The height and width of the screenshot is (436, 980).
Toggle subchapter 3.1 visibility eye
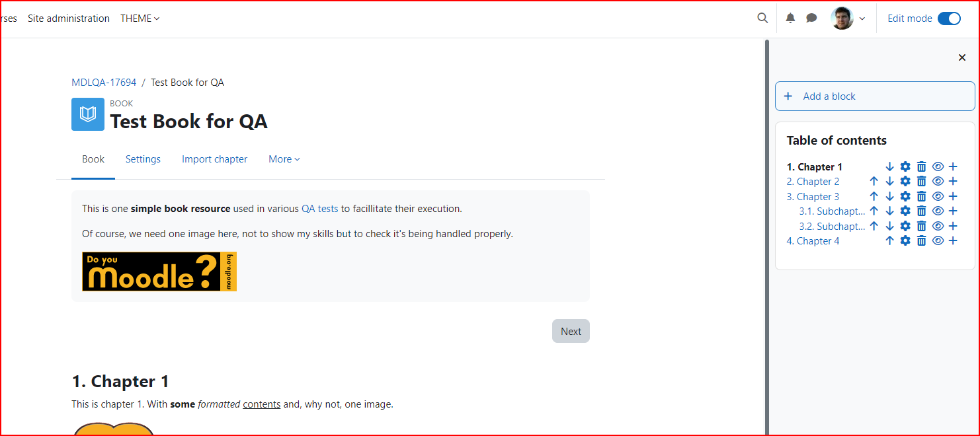point(938,211)
